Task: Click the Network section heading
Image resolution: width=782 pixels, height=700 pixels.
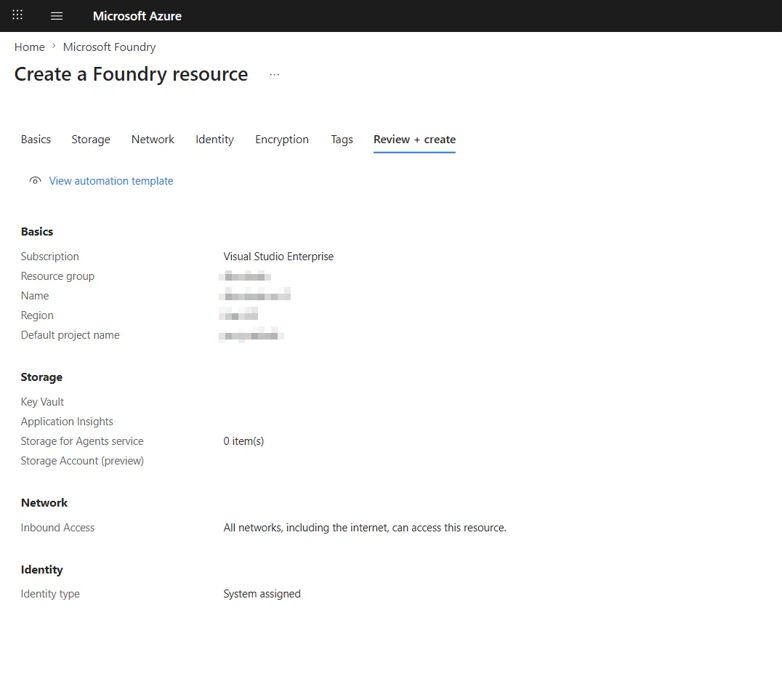Action: [x=44, y=502]
